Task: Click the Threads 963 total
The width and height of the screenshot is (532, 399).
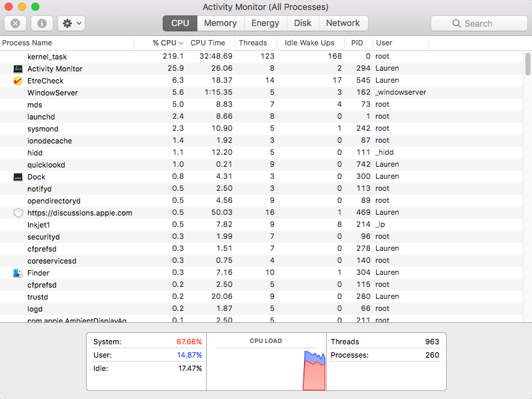Action: click(385, 342)
